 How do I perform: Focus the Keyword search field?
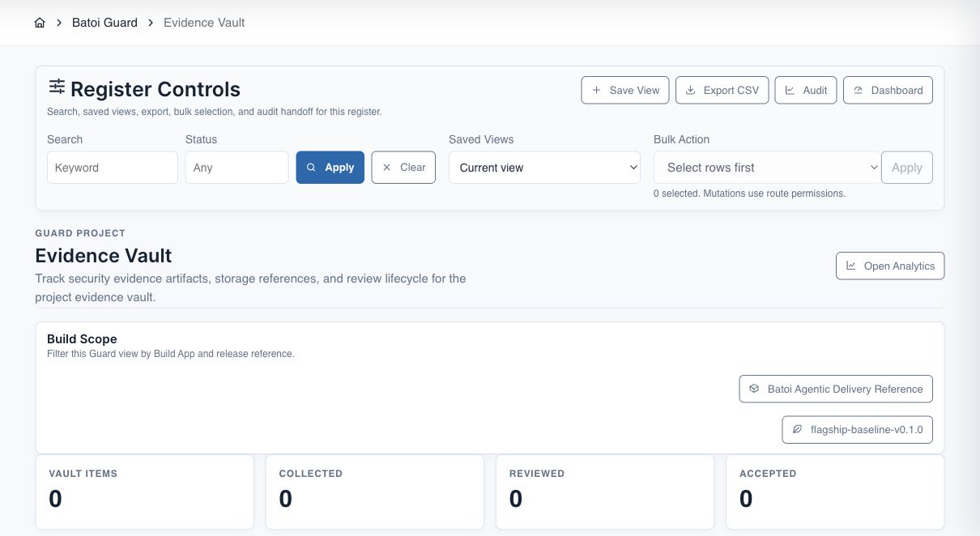[113, 168]
